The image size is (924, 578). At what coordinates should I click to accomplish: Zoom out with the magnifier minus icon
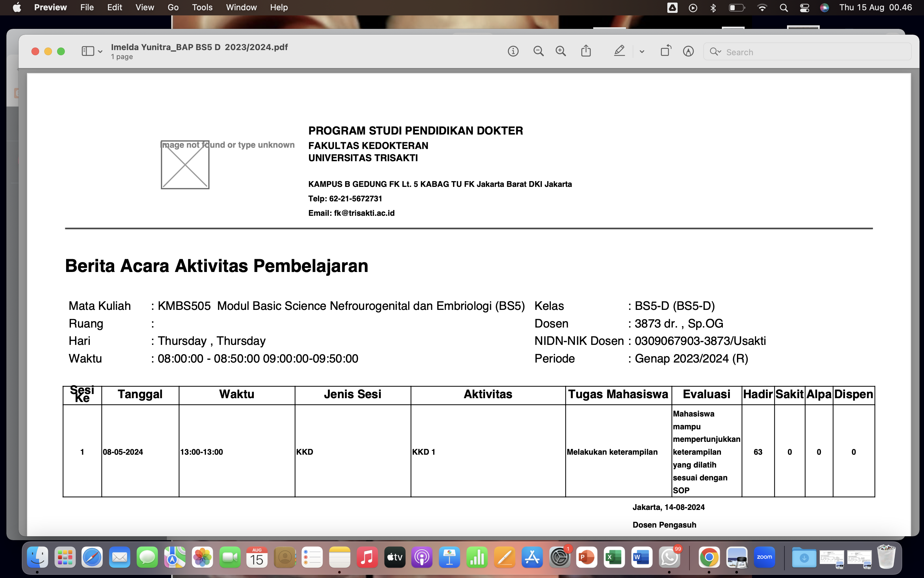pos(538,51)
